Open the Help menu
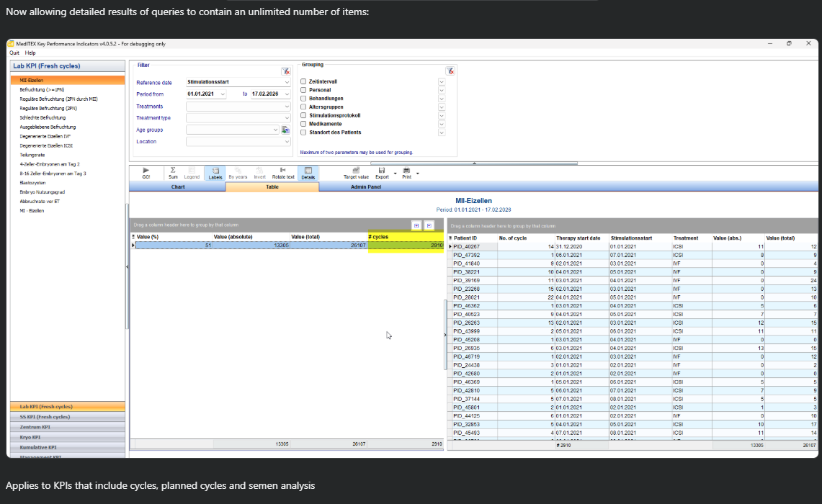 click(x=30, y=53)
